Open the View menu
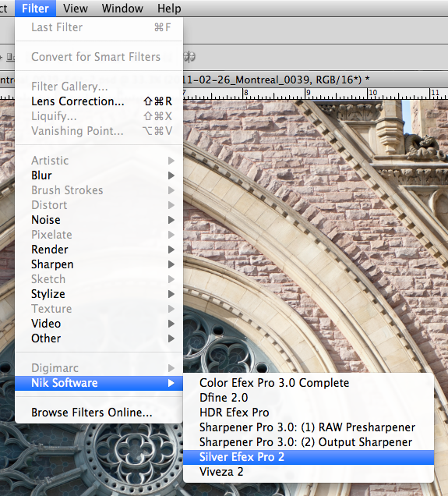The height and width of the screenshot is (496, 448). click(x=76, y=9)
